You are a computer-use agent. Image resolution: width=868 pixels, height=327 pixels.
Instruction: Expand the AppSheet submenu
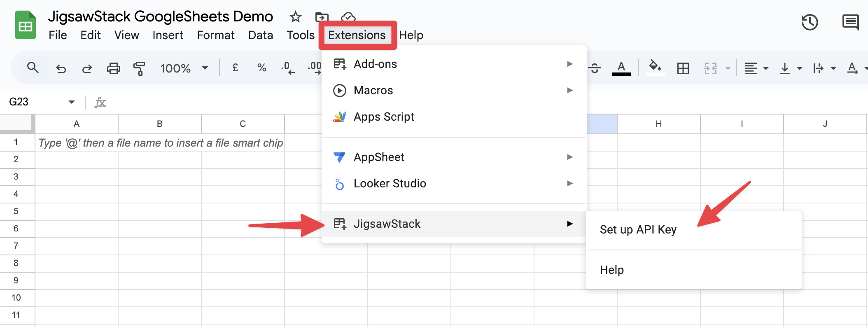[454, 157]
